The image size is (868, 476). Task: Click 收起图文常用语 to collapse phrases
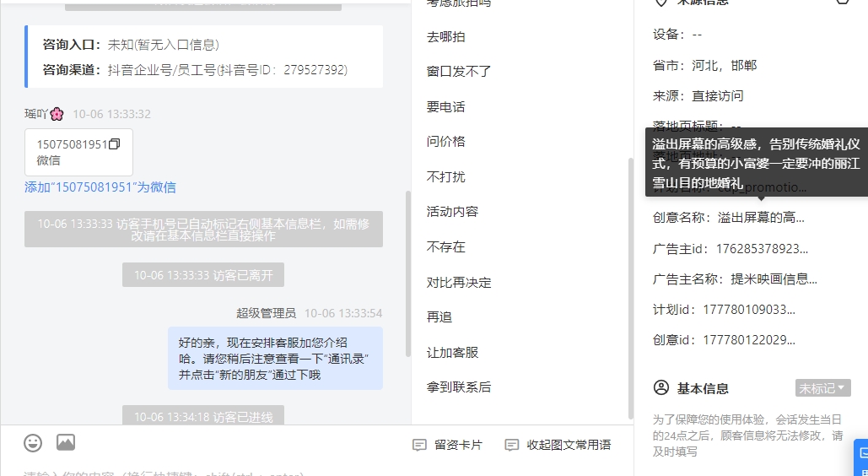[558, 445]
